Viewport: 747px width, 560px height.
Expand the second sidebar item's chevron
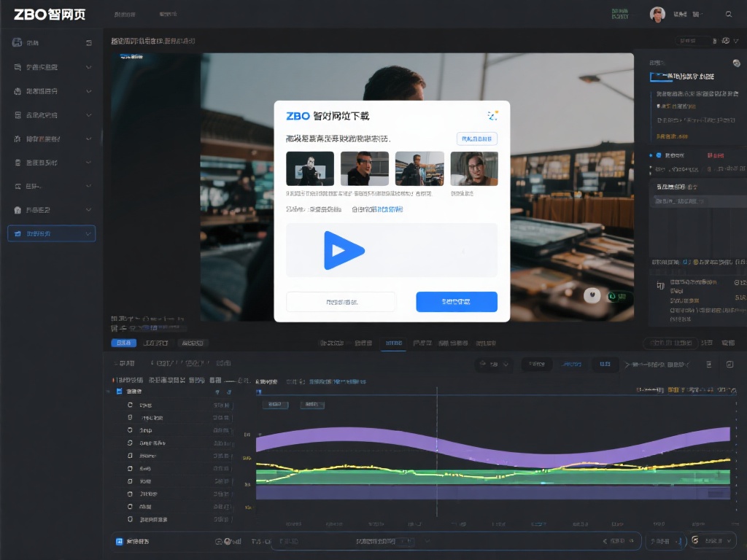(x=89, y=67)
